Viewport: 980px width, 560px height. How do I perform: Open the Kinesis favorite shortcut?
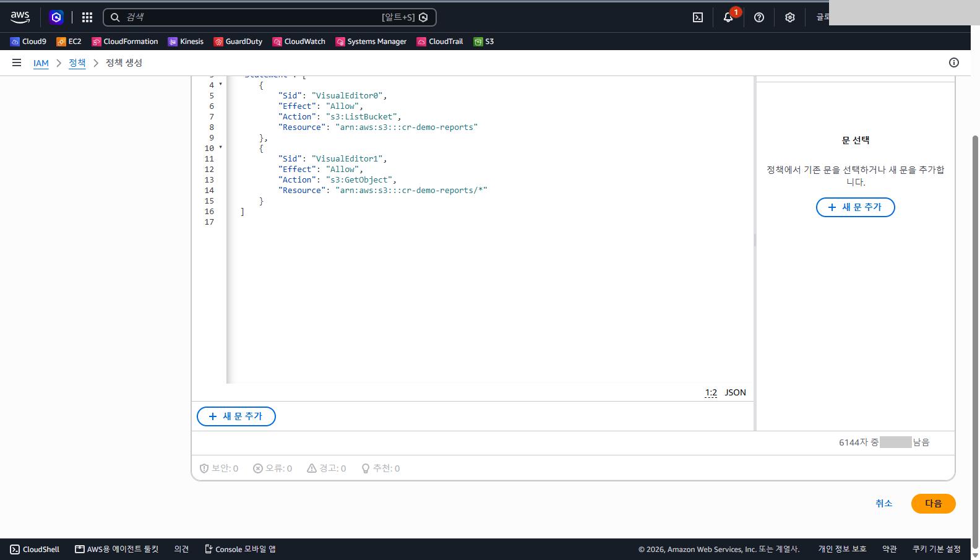186,41
